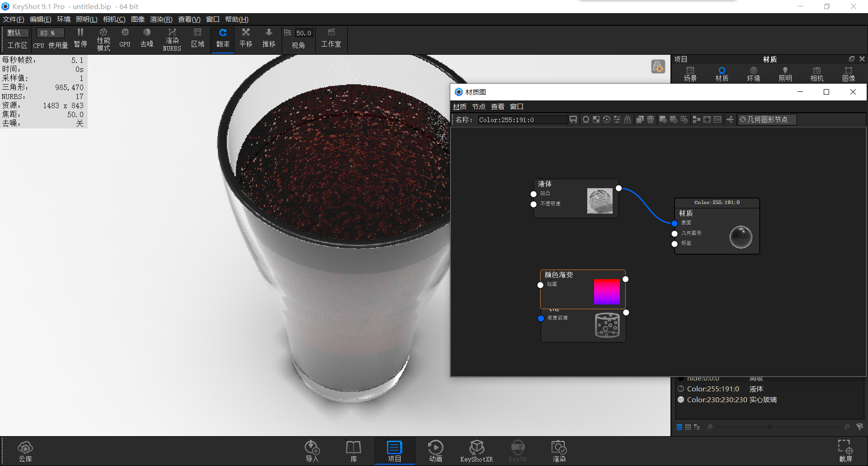
Task: Pause the realtime rendering
Action: coord(80,38)
